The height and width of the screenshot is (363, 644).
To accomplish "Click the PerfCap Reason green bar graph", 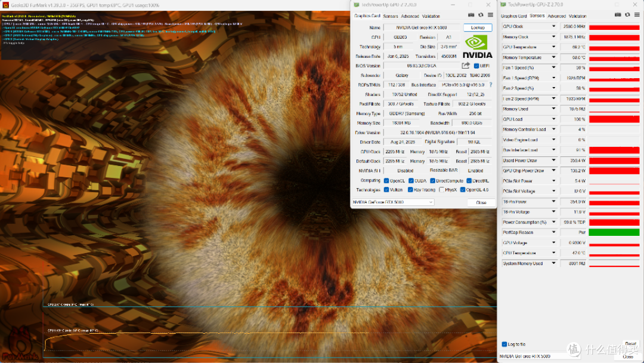I will click(x=614, y=232).
